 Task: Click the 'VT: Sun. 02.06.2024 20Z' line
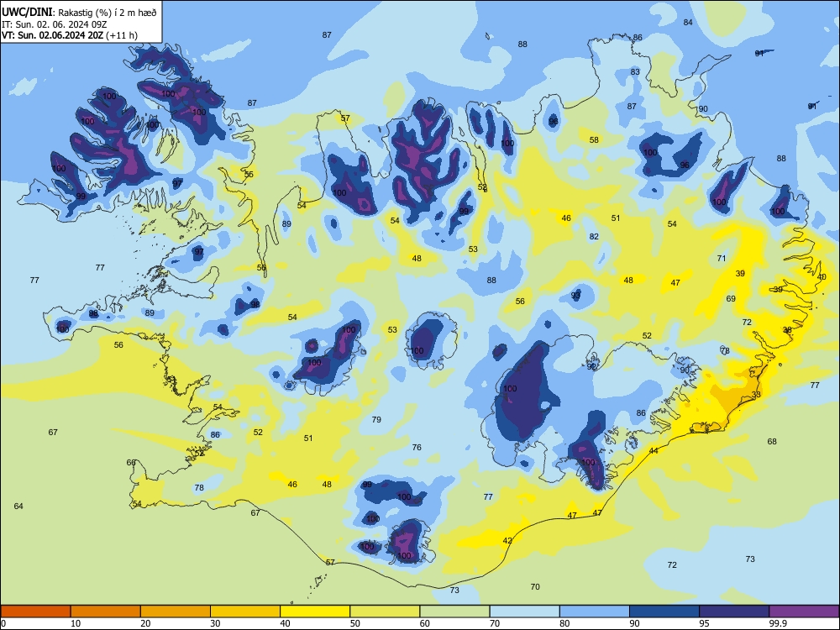[52, 35]
